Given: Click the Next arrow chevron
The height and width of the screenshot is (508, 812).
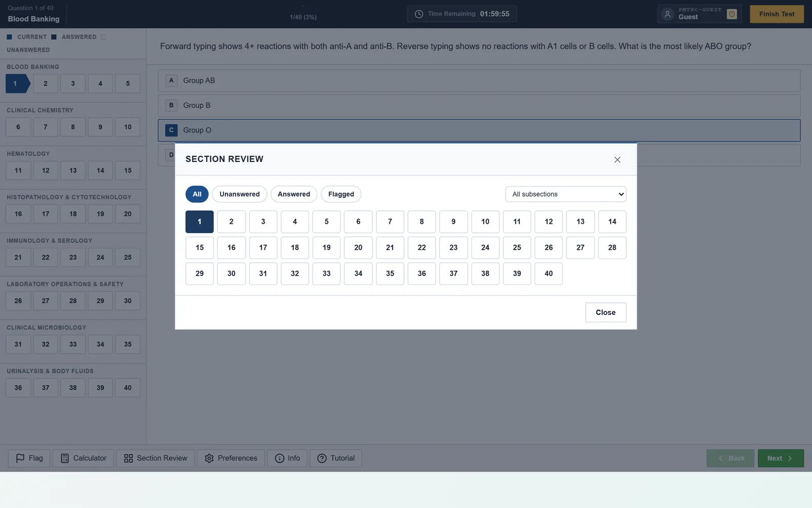Looking at the screenshot, I should [x=790, y=458].
